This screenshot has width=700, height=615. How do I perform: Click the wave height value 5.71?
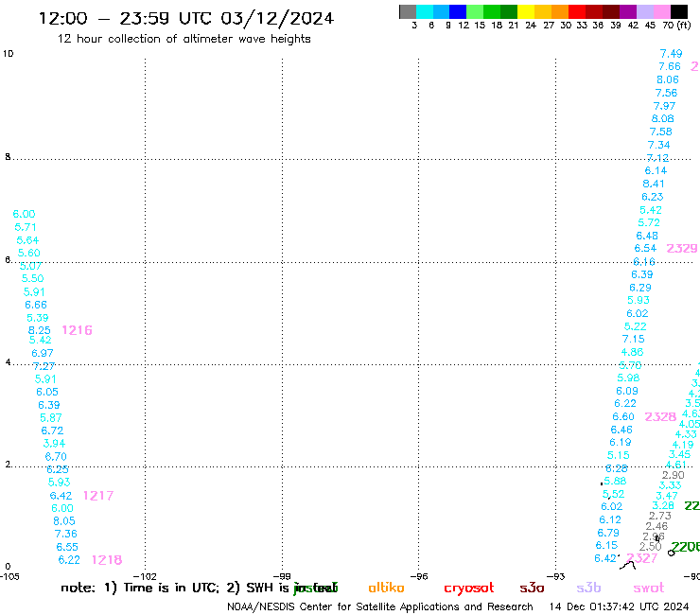(26, 227)
